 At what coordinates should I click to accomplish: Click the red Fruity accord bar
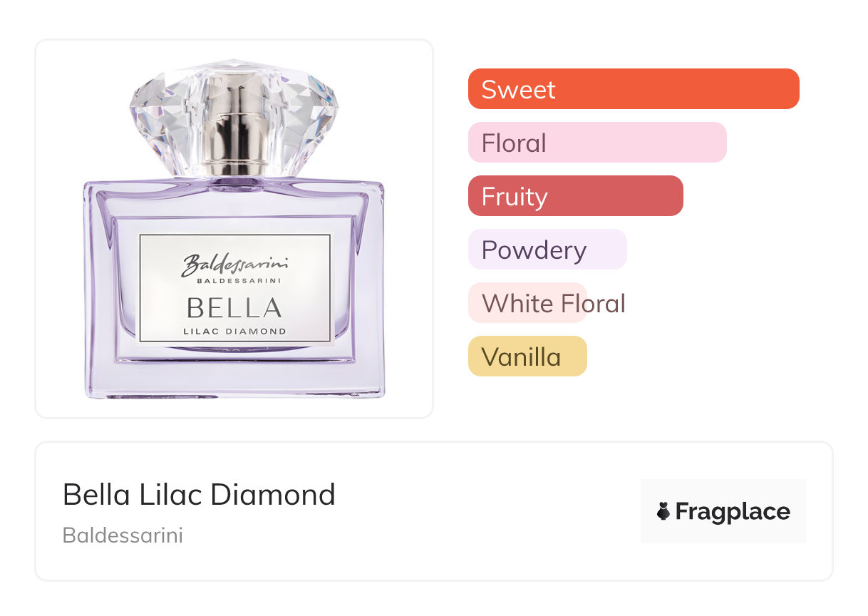pyautogui.click(x=575, y=196)
